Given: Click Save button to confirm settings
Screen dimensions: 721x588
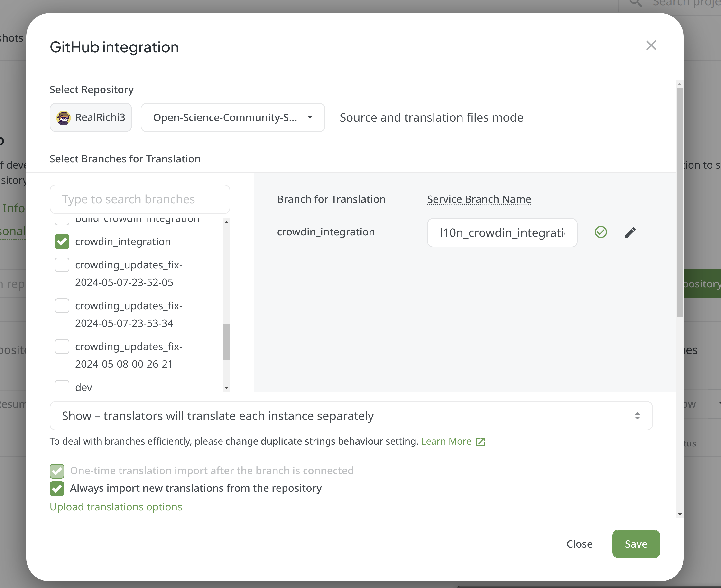Looking at the screenshot, I should click(636, 544).
